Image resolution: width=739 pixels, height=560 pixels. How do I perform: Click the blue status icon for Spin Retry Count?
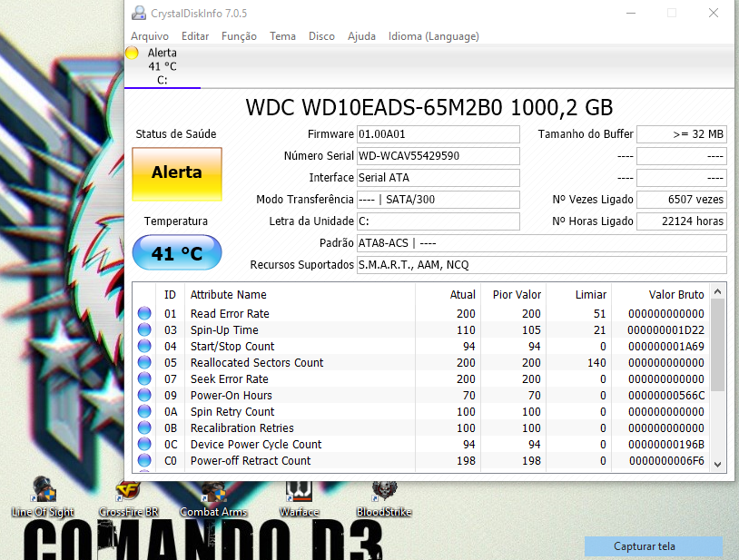tap(144, 411)
